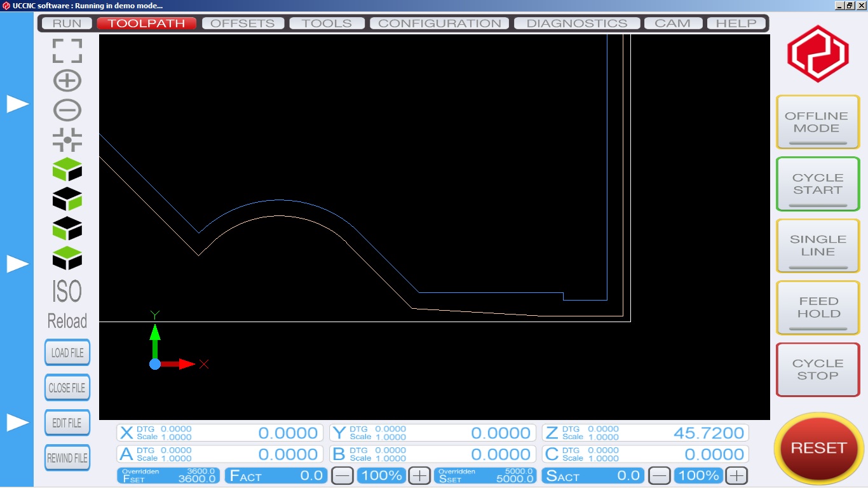The height and width of the screenshot is (488, 868).
Task: Click the Fact actual feed readout
Action: coord(276,476)
